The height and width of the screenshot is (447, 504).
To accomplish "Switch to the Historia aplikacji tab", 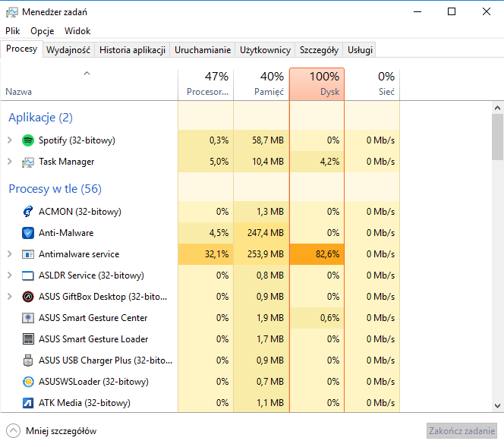I will (132, 50).
